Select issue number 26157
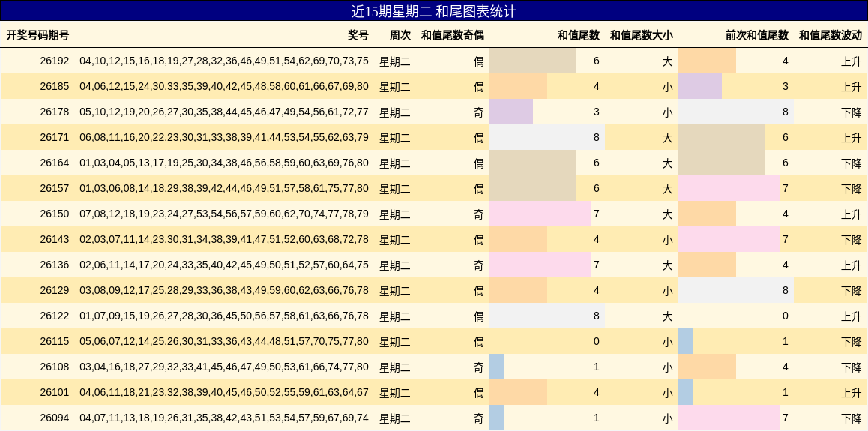The height and width of the screenshot is (431, 868). [x=55, y=188]
